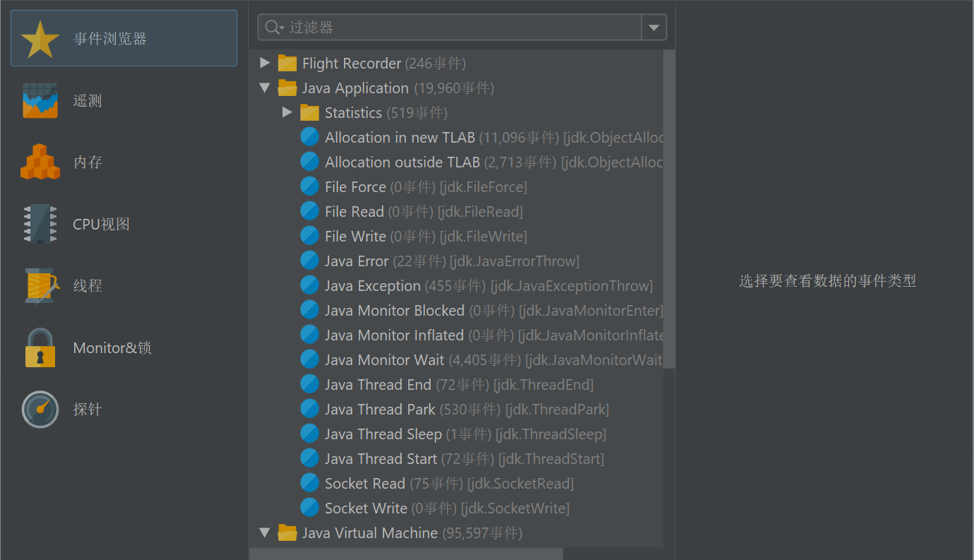
Task: Select Statistics (519事件) row
Action: coord(456,112)
